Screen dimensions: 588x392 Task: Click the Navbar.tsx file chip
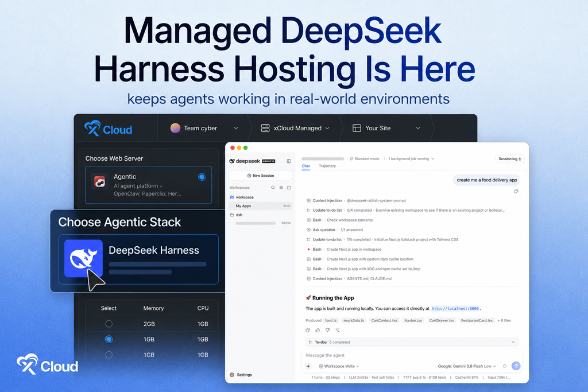click(x=413, y=320)
